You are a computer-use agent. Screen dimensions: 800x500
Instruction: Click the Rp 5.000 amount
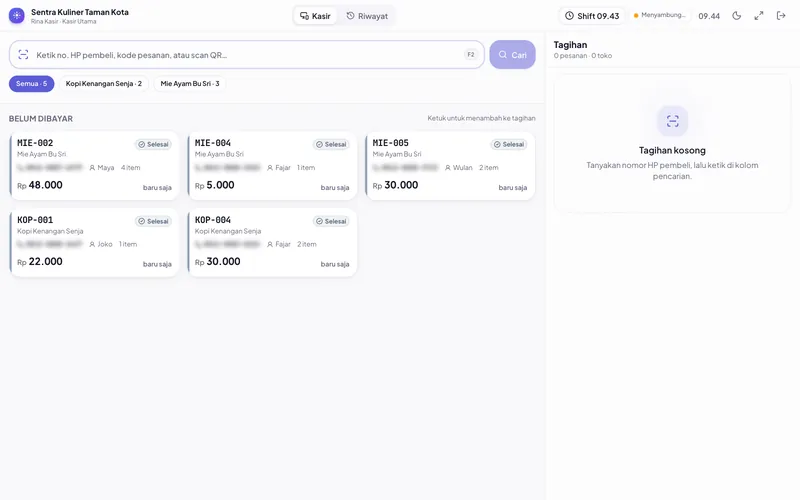coord(214,185)
